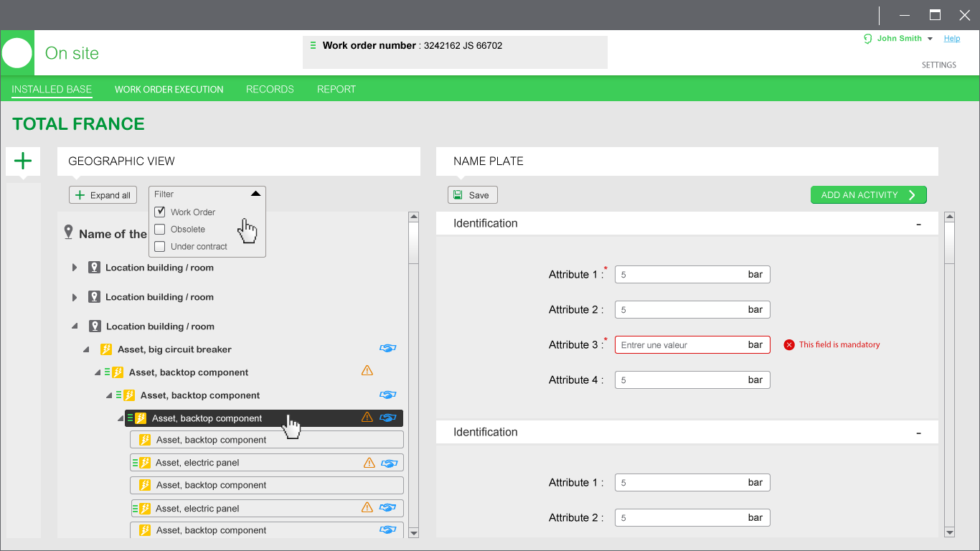This screenshot has width=980, height=551.
Task: Collapse the Filter dropdown arrow
Action: click(255, 194)
